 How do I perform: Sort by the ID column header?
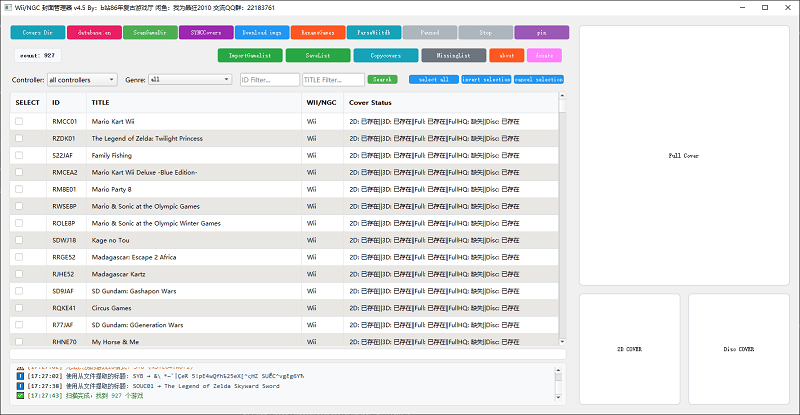point(66,103)
